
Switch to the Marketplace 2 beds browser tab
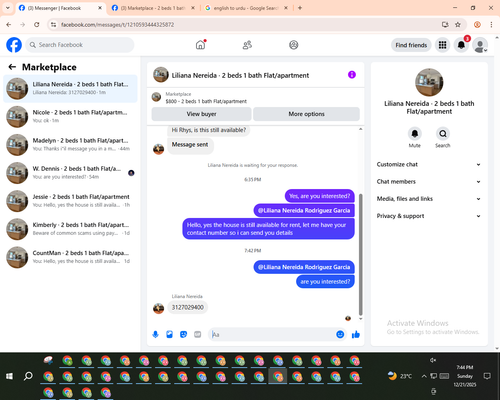point(153,8)
